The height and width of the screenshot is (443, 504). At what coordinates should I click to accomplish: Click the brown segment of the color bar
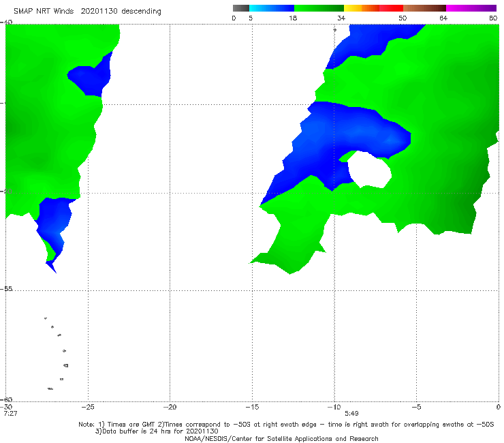pos(424,8)
